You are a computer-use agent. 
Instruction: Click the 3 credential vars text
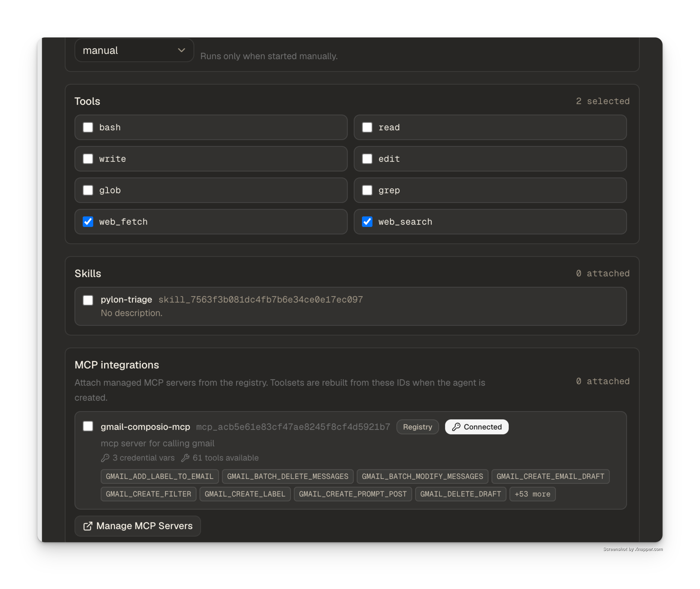point(144,457)
